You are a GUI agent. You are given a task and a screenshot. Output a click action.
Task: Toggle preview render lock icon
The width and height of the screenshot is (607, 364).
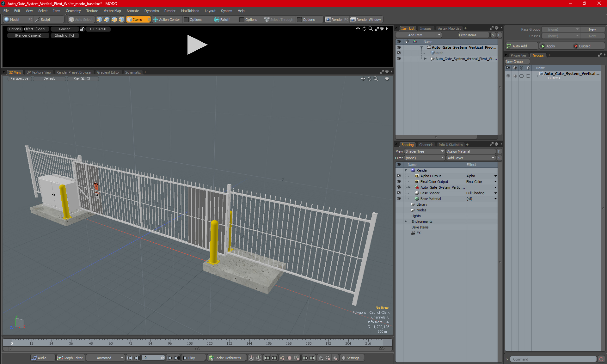tap(82, 29)
